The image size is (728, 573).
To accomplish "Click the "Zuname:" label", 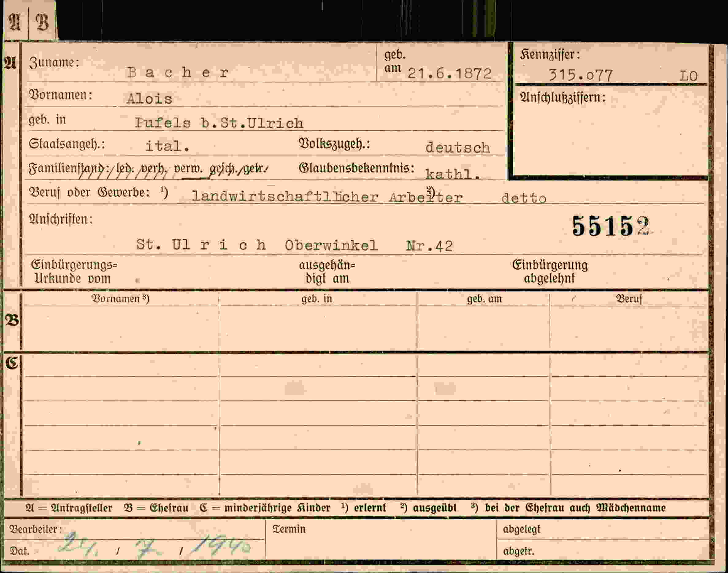I will (x=54, y=63).
